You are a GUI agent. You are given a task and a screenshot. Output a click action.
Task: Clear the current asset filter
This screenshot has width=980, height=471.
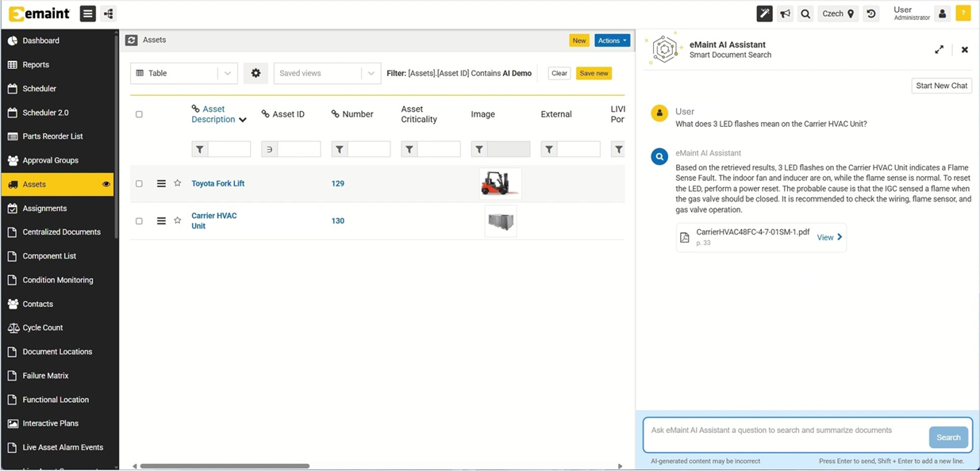559,73
